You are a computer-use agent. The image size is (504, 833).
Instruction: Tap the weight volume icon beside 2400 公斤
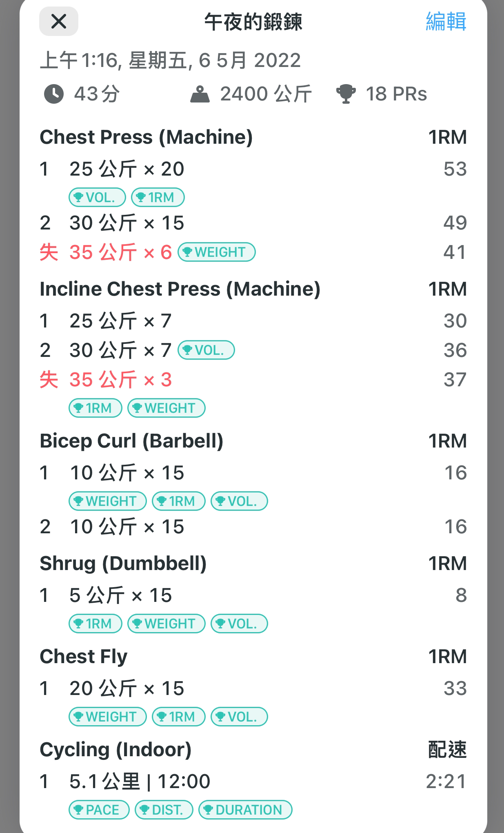click(200, 94)
